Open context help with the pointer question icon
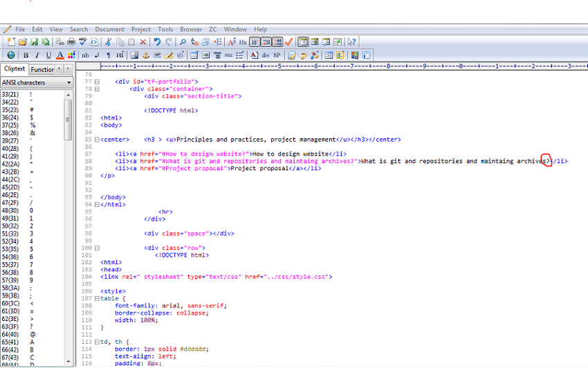 coord(351,42)
